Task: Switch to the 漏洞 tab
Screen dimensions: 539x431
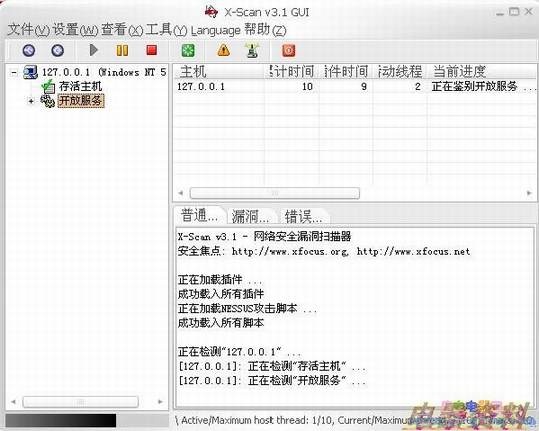Action: pos(251,216)
